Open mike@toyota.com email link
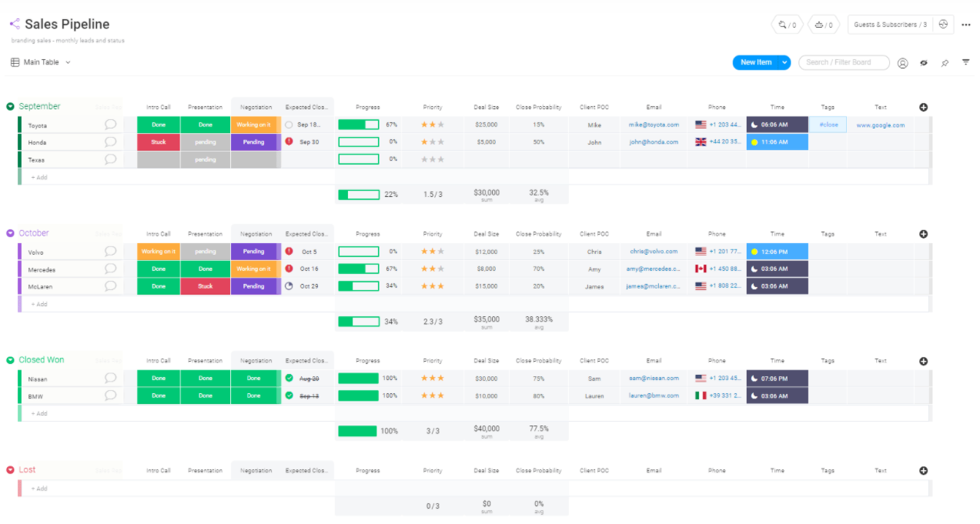The height and width of the screenshot is (524, 980). point(654,125)
